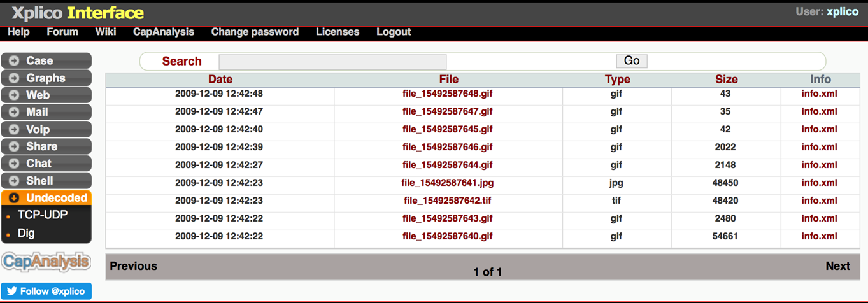This screenshot has height=303, width=868.
Task: Click the date 2009-12-09 12:42:48
Action: point(219,94)
